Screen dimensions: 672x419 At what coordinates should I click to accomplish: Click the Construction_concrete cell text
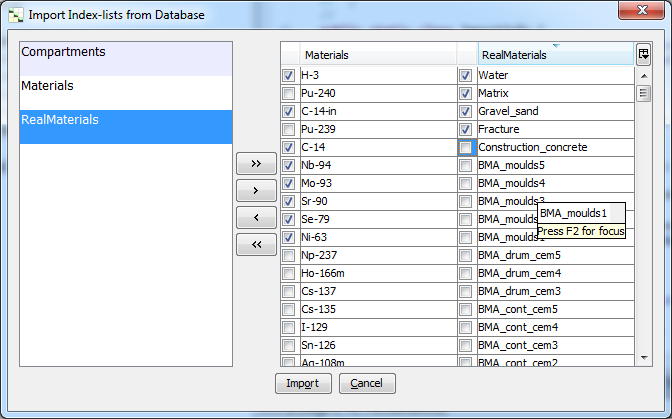click(x=533, y=147)
